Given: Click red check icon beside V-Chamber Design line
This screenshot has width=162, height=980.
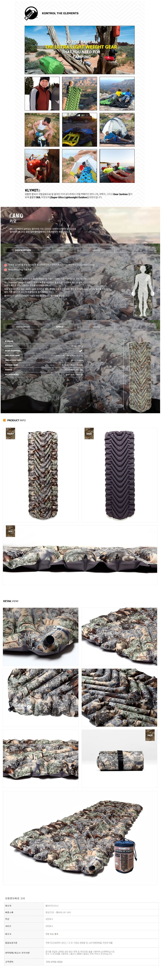Looking at the screenshot, I should tap(6, 265).
